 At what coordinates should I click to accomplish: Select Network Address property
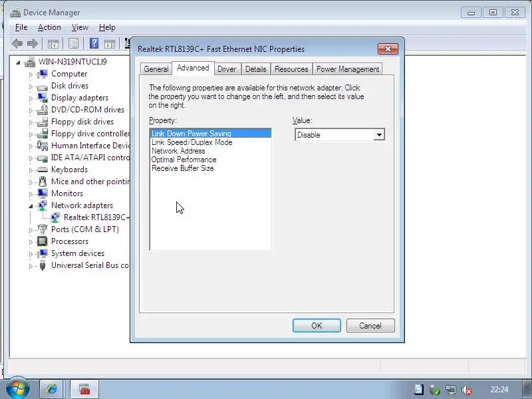coord(210,151)
